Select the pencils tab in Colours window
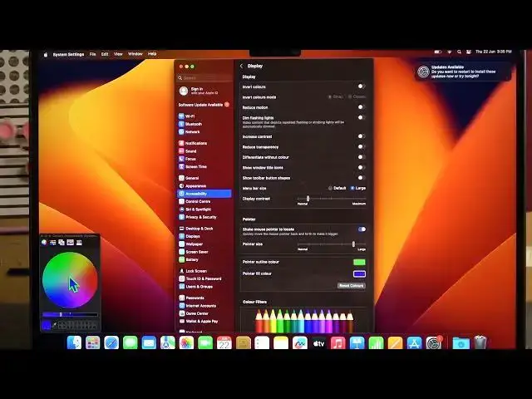This screenshot has height=399, width=532. [79, 242]
